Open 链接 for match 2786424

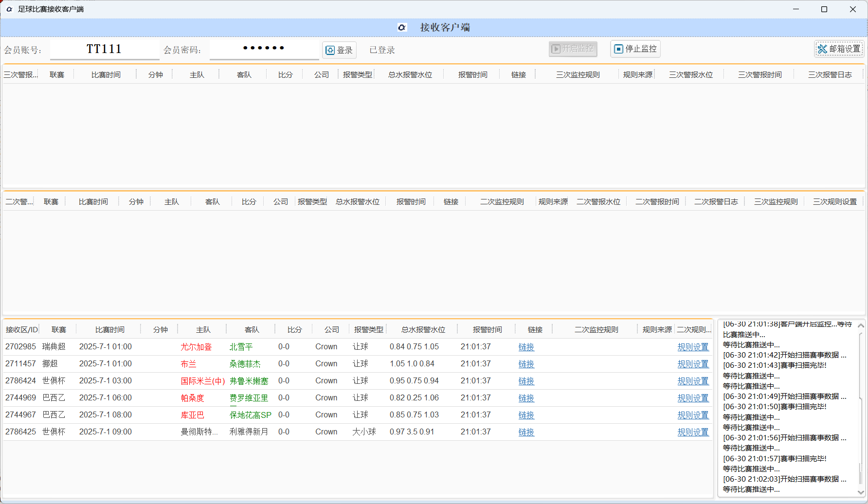526,381
